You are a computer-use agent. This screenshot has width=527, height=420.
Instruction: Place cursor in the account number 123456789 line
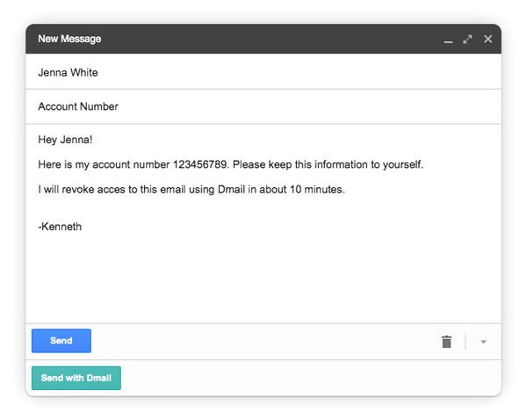230,164
